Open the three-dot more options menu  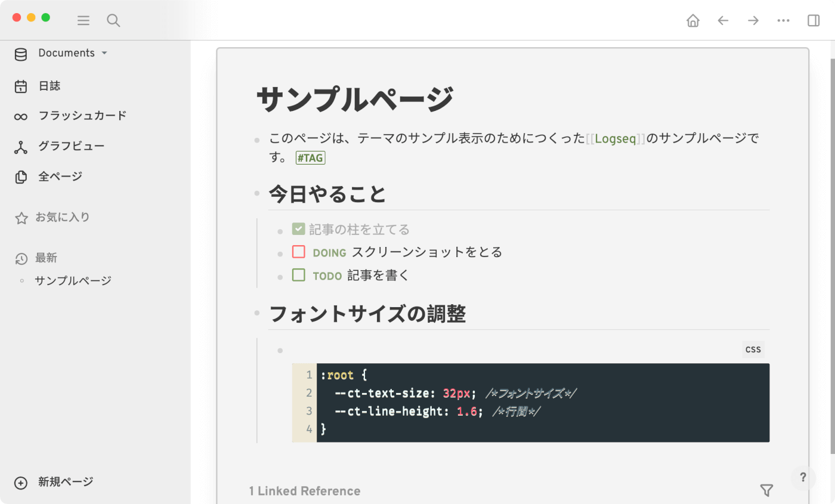coord(783,20)
